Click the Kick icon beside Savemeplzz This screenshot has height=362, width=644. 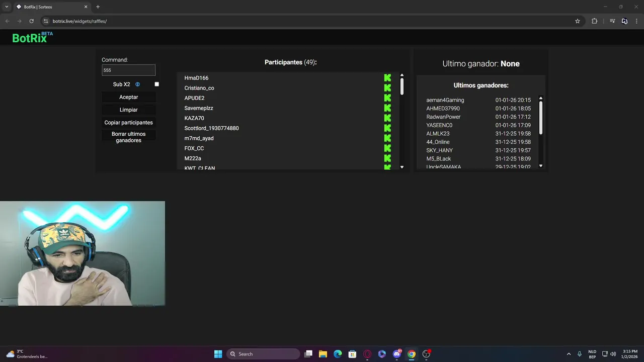[387, 108]
